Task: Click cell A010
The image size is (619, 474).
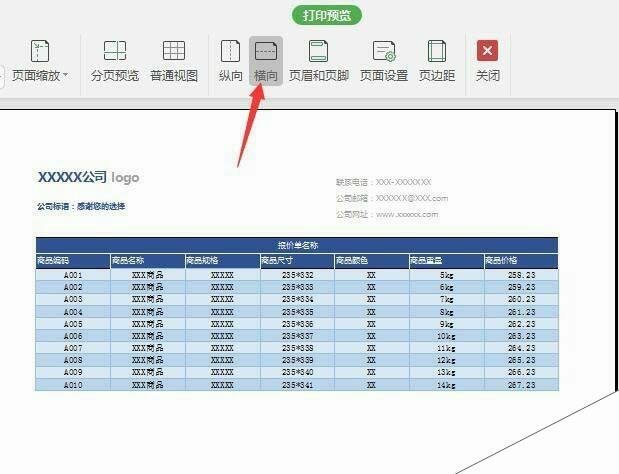Action: coord(73,385)
